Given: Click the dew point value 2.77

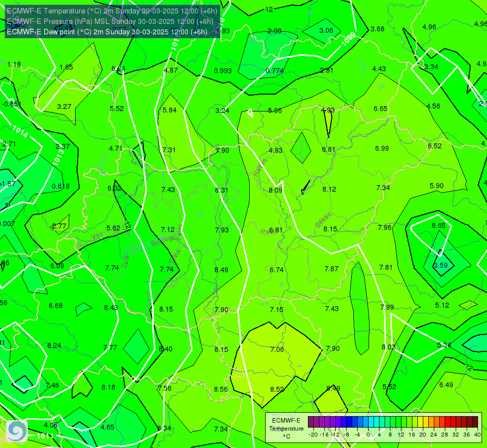Looking at the screenshot, I should point(59,226).
